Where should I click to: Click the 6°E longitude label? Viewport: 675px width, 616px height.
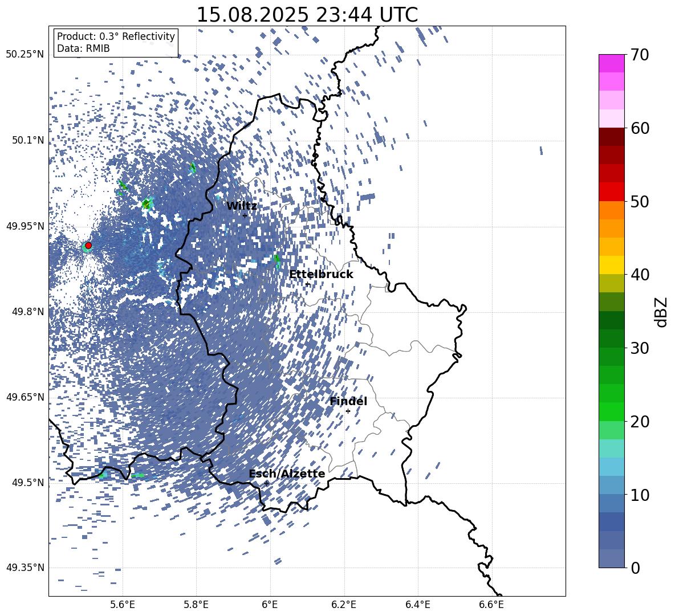tap(270, 605)
